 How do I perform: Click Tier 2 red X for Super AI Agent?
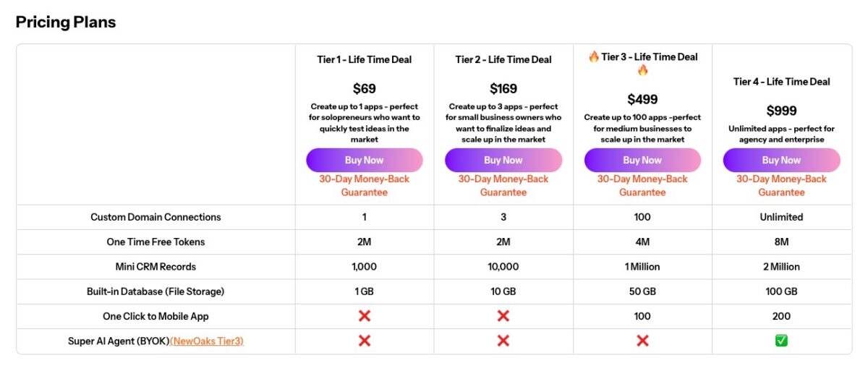point(503,341)
